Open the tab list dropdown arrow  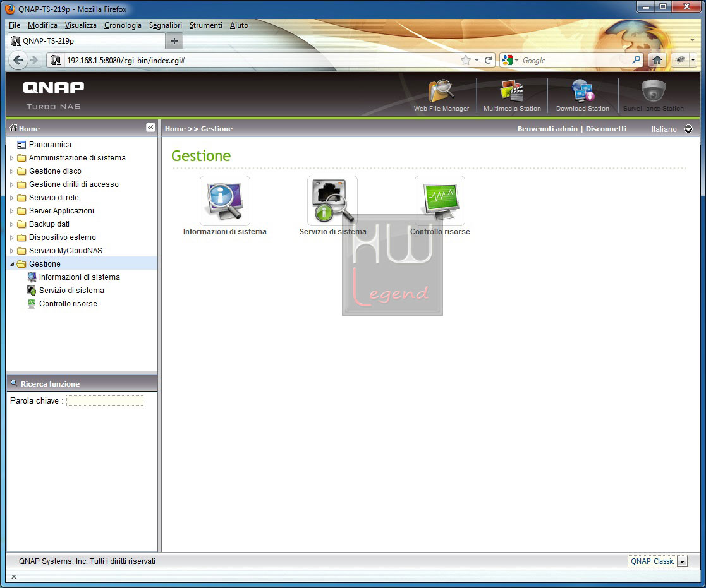693,40
